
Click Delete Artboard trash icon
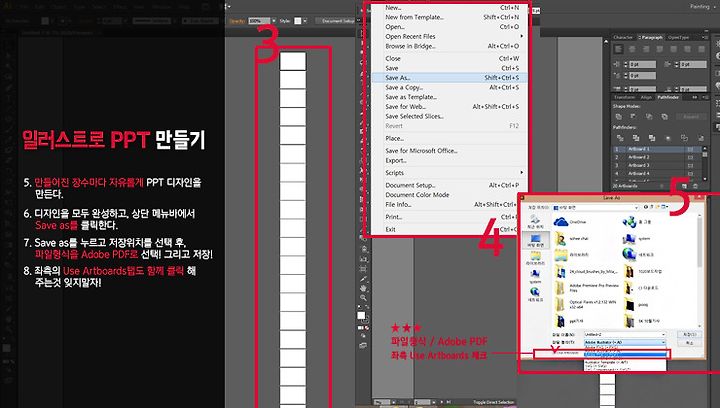click(x=695, y=186)
